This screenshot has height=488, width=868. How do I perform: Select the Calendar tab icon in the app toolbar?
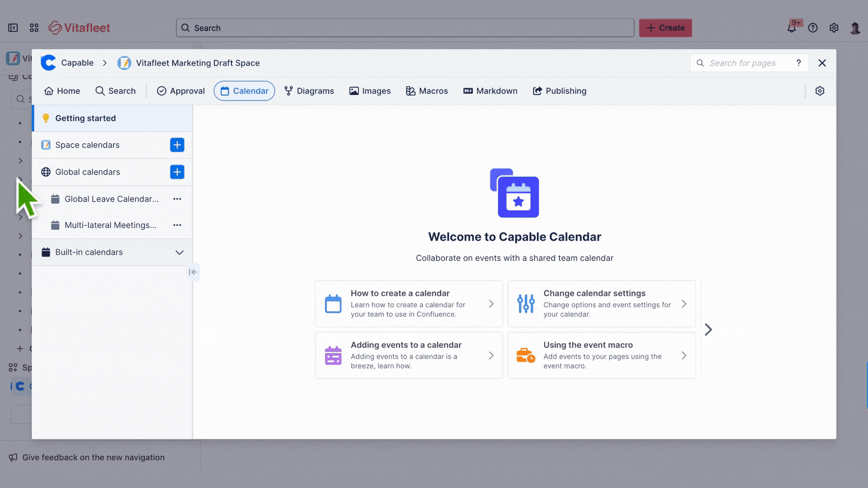(225, 91)
